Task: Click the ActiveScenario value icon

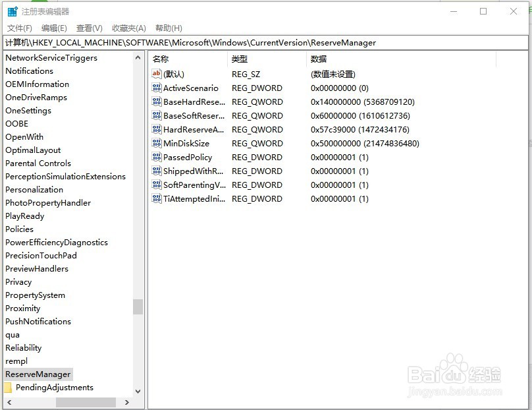Action: 157,88
